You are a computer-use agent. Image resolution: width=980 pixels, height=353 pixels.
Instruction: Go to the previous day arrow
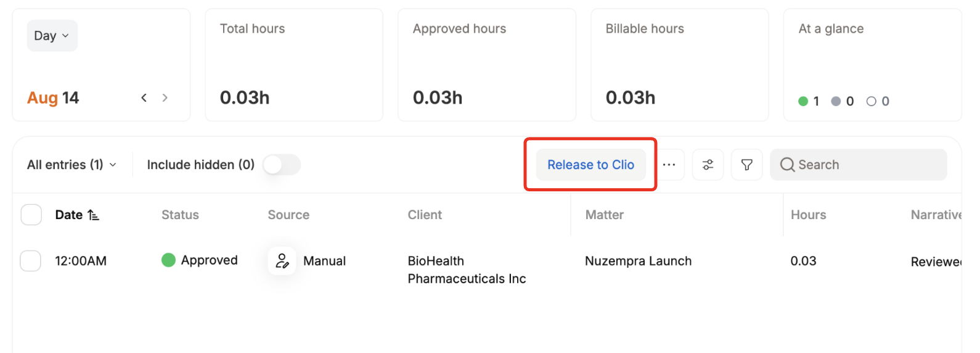pos(144,98)
